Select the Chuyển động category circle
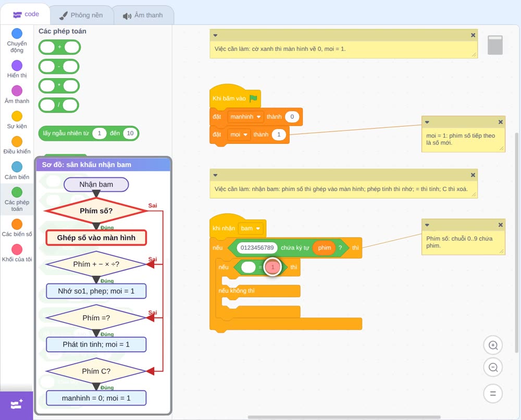 coord(17,33)
